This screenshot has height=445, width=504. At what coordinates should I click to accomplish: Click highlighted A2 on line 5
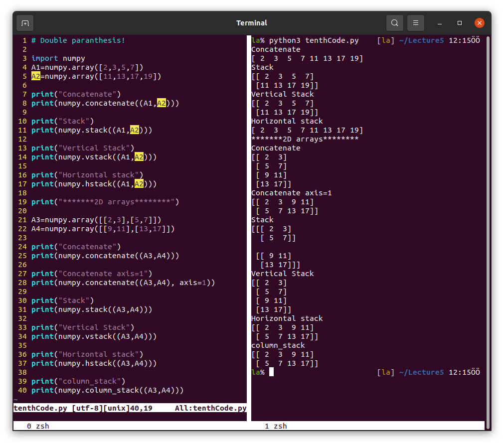[36, 76]
